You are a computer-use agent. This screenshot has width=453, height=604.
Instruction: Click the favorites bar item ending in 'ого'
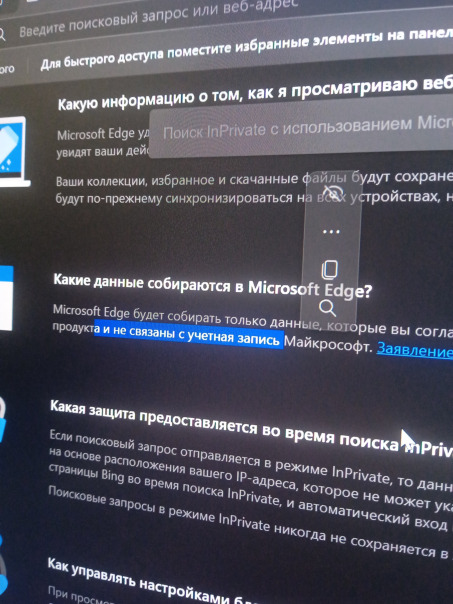[x=7, y=70]
